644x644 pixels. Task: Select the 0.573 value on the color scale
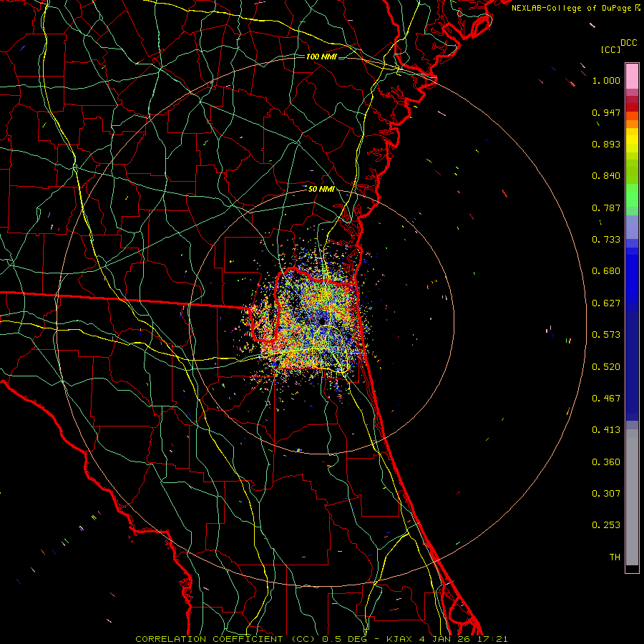(606, 335)
